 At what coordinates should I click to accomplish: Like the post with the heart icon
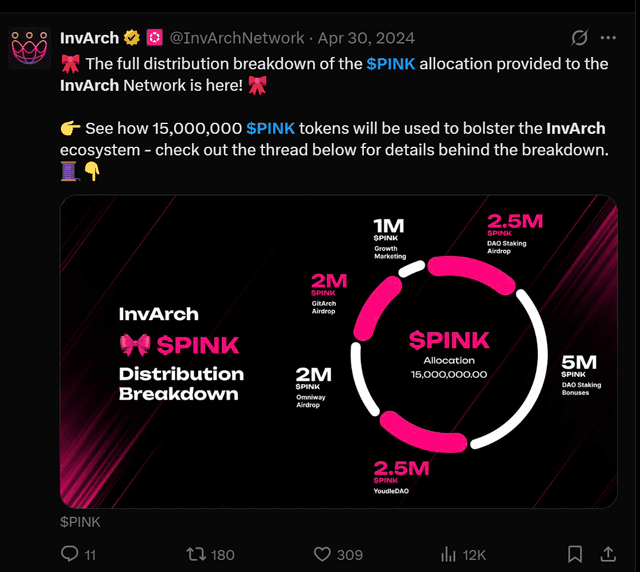click(322, 553)
